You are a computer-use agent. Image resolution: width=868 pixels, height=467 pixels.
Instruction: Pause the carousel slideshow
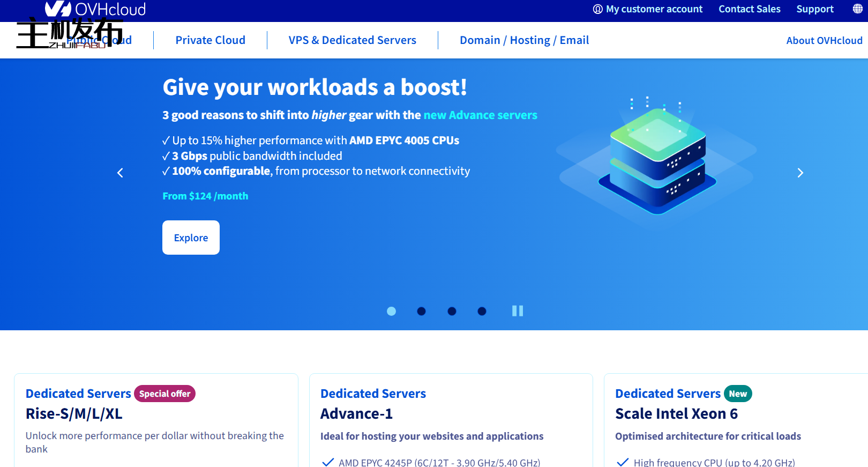pyautogui.click(x=517, y=311)
